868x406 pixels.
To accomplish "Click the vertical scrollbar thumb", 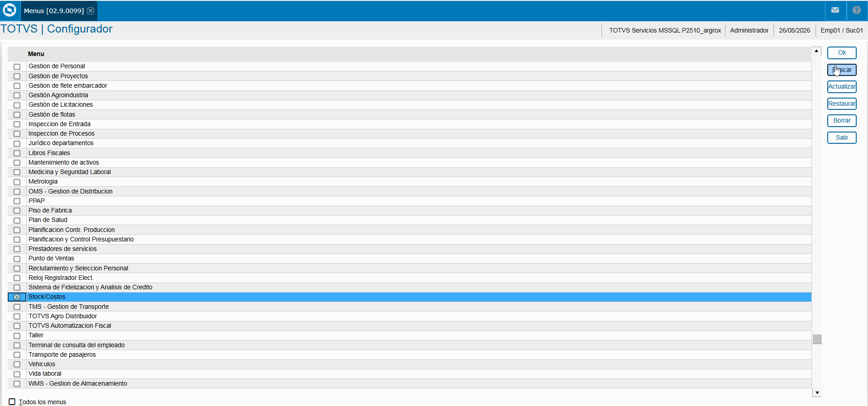I will coord(816,339).
